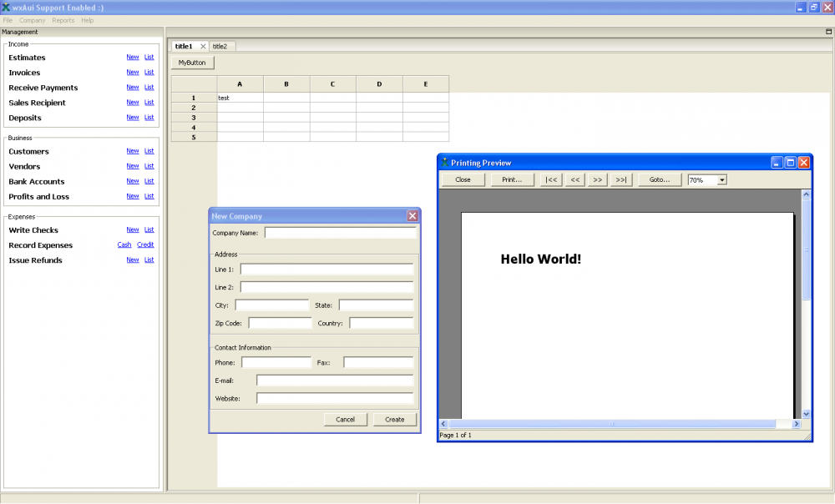Click Close in Printing Preview toolbar
835x504 pixels.
tap(463, 180)
